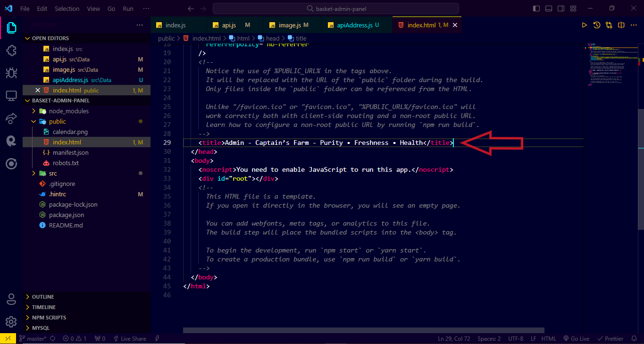Click the code minimap preview
Image resolution: width=644 pixels, height=344 pixels.
pos(611,65)
